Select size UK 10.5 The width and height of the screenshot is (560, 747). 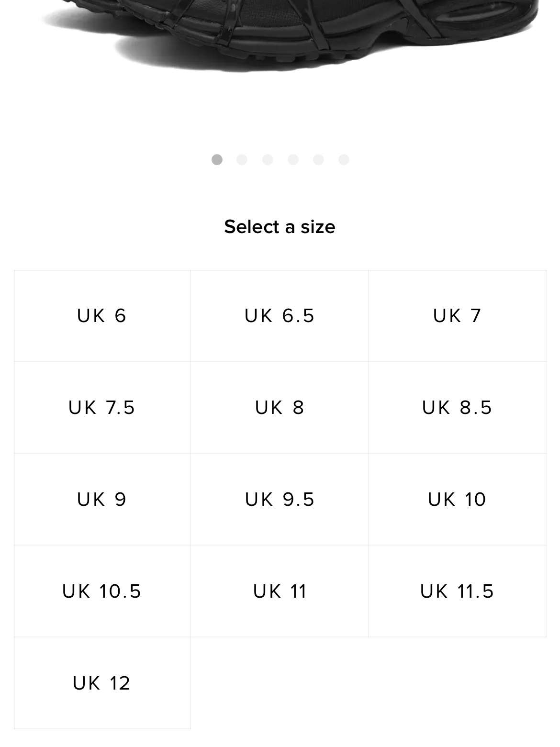click(x=102, y=591)
